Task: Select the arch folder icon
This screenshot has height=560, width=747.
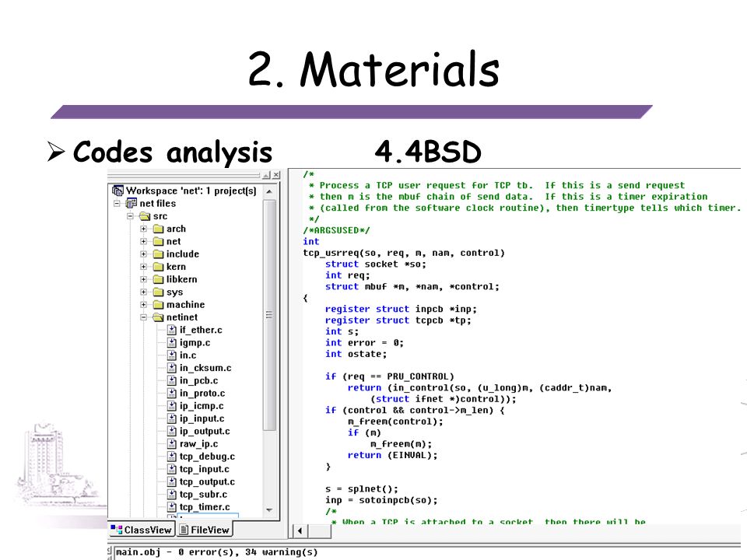Action: coord(158,229)
